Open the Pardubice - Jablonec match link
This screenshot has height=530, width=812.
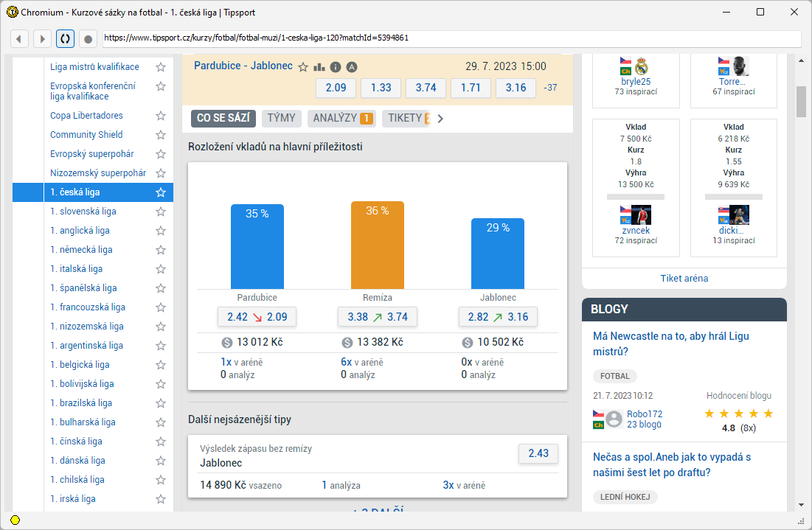(x=243, y=66)
